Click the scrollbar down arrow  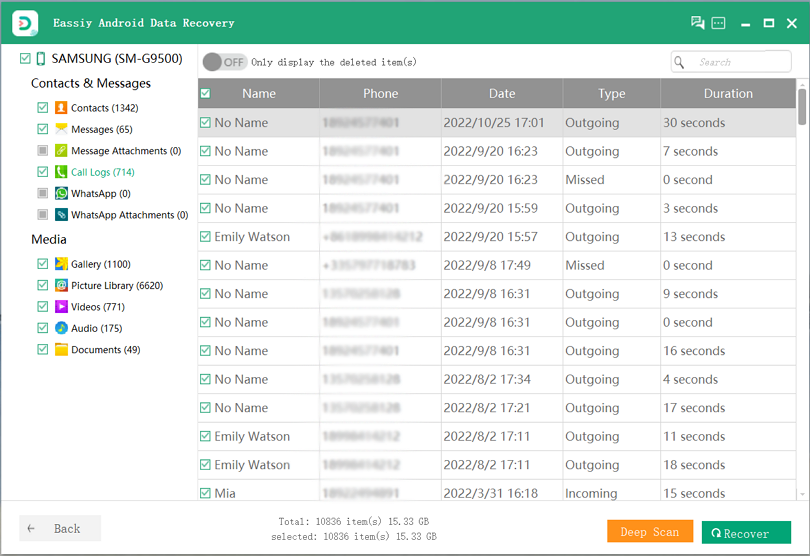(802, 495)
